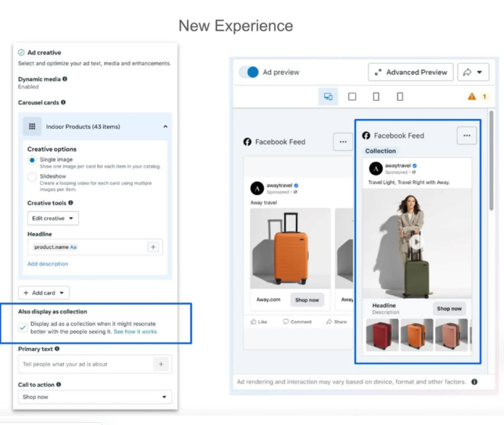
Task: Click the play button on the collection video
Action: point(416,242)
